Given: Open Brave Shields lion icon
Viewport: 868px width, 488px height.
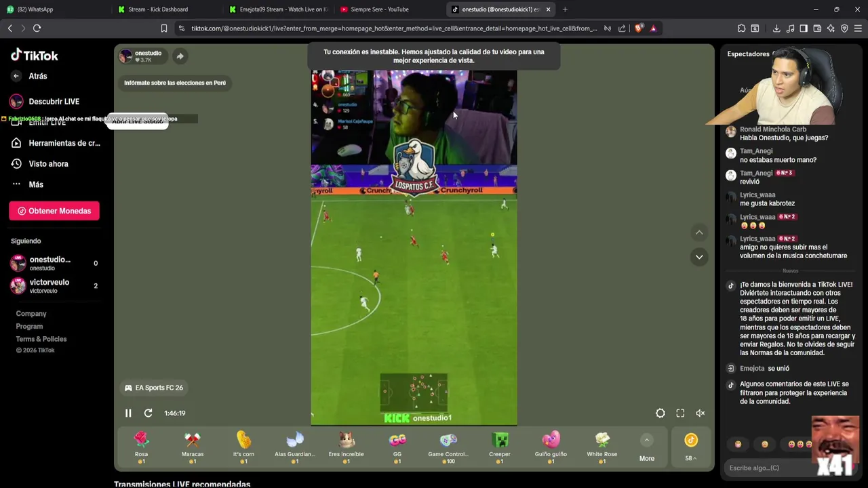Looking at the screenshot, I should tap(639, 28).
